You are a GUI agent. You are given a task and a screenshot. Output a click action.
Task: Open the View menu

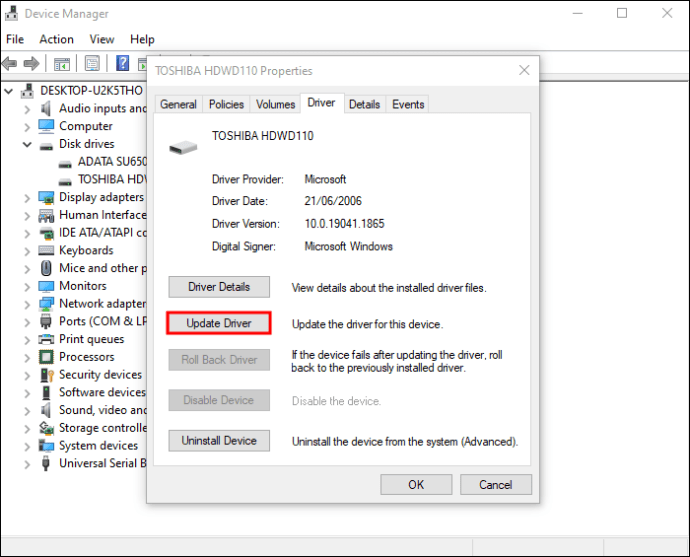click(102, 39)
